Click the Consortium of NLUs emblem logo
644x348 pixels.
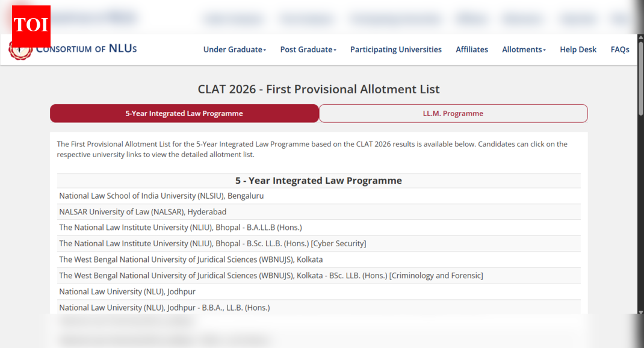20,49
